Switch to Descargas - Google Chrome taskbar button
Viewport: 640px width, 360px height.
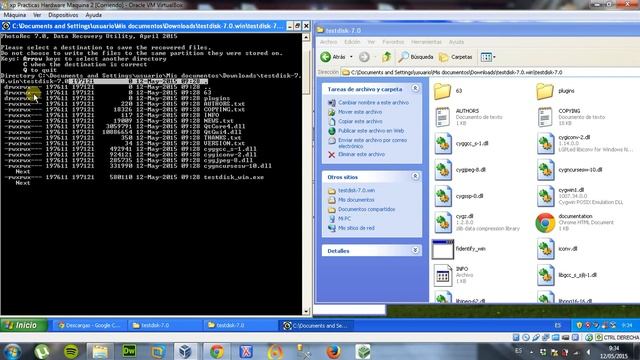(x=89, y=325)
